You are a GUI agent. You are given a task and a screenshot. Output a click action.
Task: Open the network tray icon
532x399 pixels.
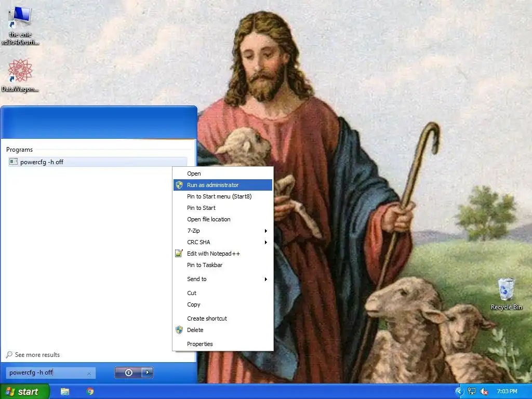471,392
